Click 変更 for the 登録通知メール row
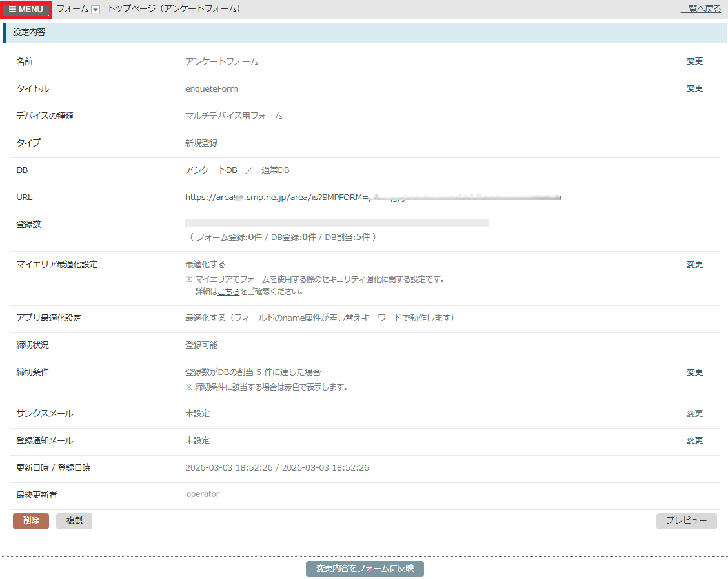728x579 pixels. click(x=694, y=441)
